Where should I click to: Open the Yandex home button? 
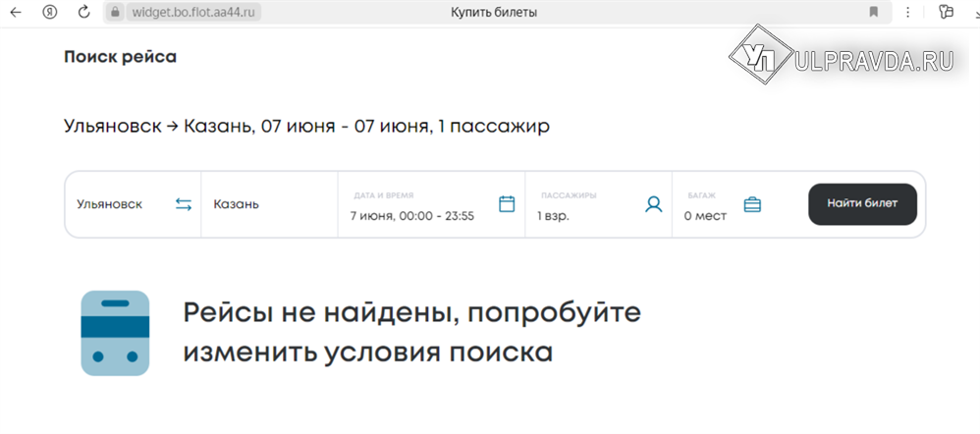pyautogui.click(x=50, y=12)
